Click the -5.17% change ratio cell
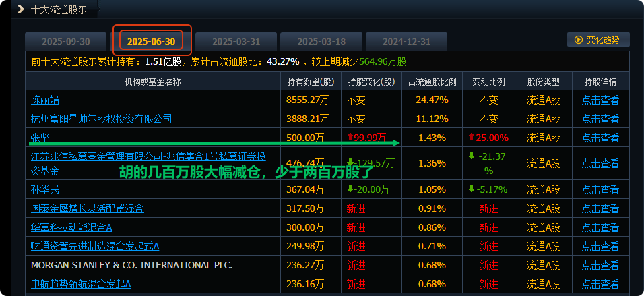The image size is (644, 296). coord(488,189)
